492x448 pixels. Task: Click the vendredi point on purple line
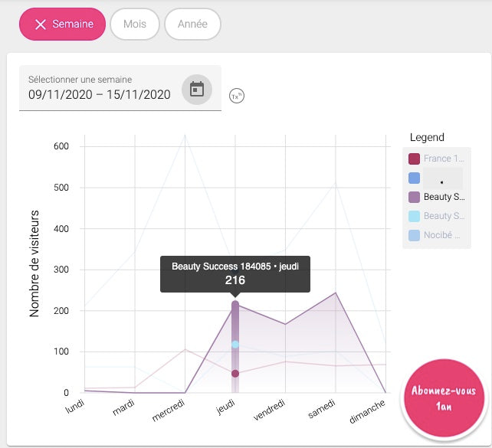285,324
